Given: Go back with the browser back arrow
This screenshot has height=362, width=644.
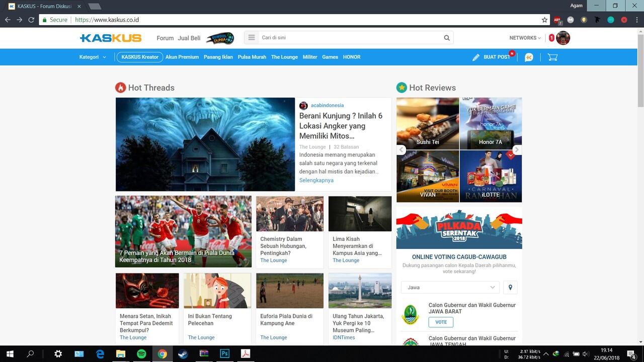Looking at the screenshot, I should pyautogui.click(x=8, y=20).
